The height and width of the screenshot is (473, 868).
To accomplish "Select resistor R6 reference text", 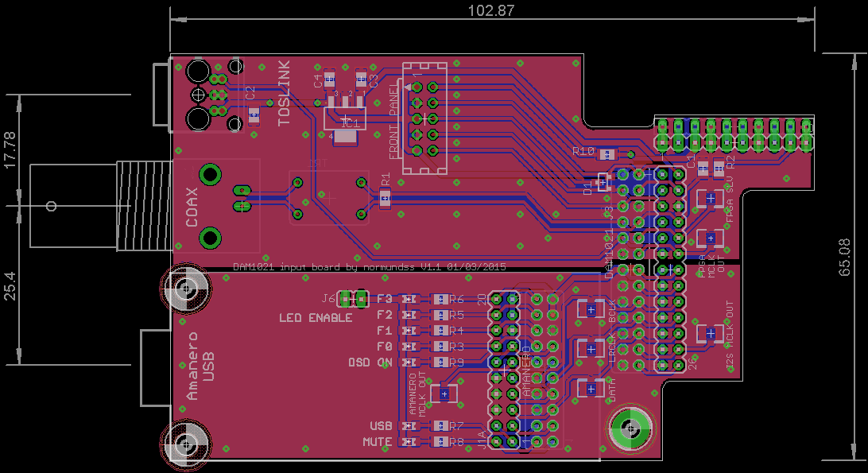I will (x=457, y=299).
